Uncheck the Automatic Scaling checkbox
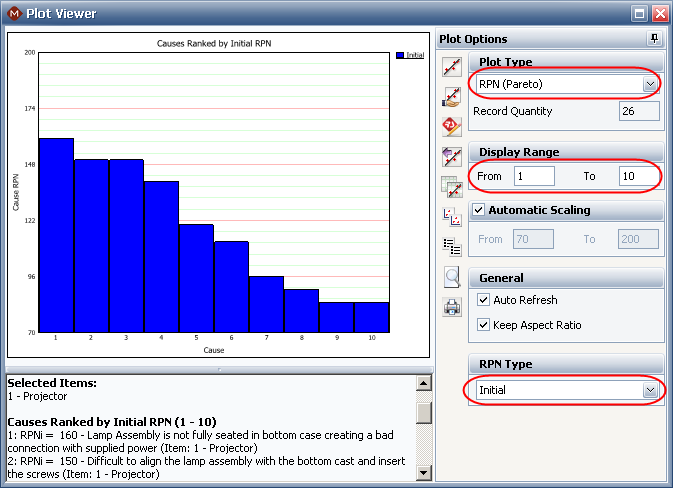This screenshot has height=488, width=673. [x=478, y=210]
